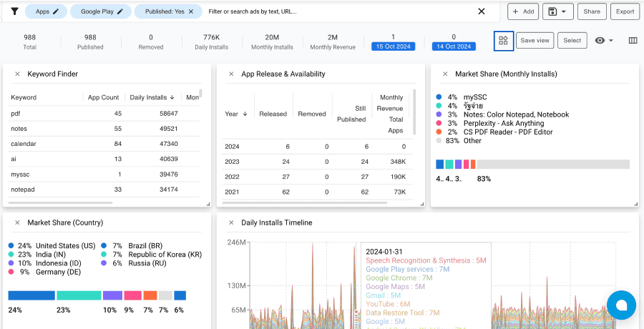The height and width of the screenshot is (329, 644).
Task: Select the 15 Oct 2024 date tab
Action: [x=393, y=46]
